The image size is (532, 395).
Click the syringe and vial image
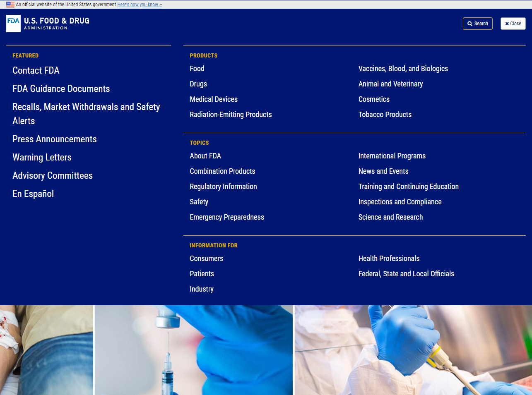click(x=194, y=350)
